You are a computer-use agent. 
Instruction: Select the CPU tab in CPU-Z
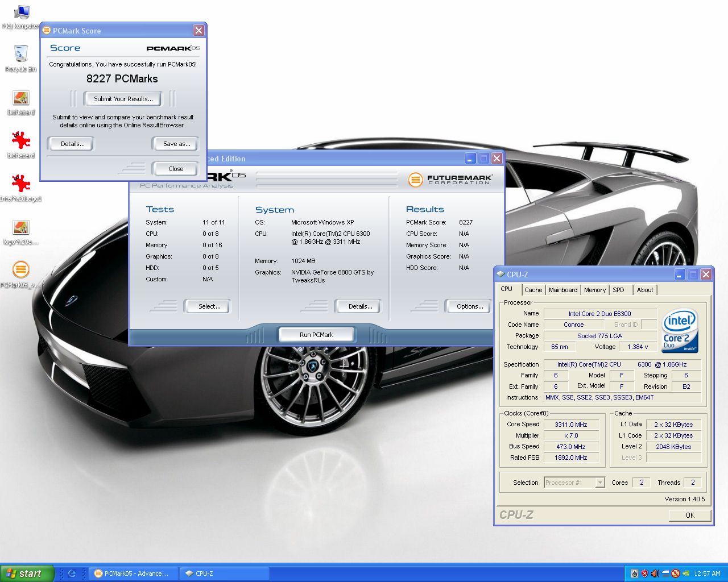pos(507,289)
